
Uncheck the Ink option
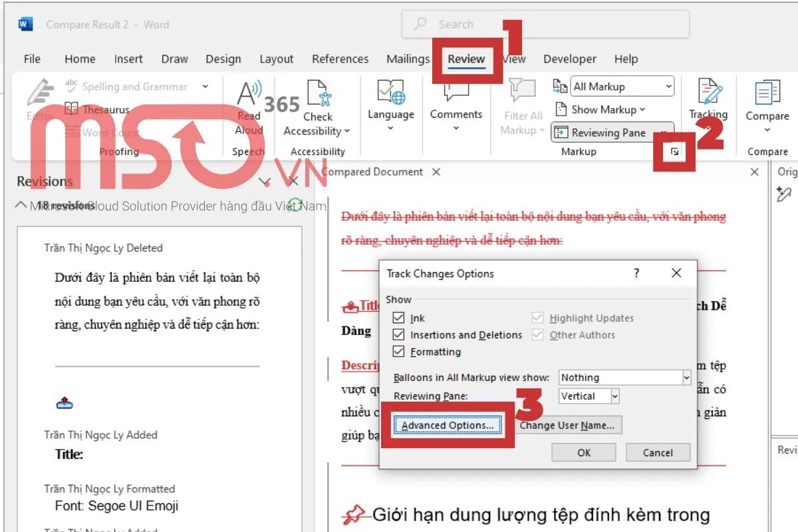[398, 318]
